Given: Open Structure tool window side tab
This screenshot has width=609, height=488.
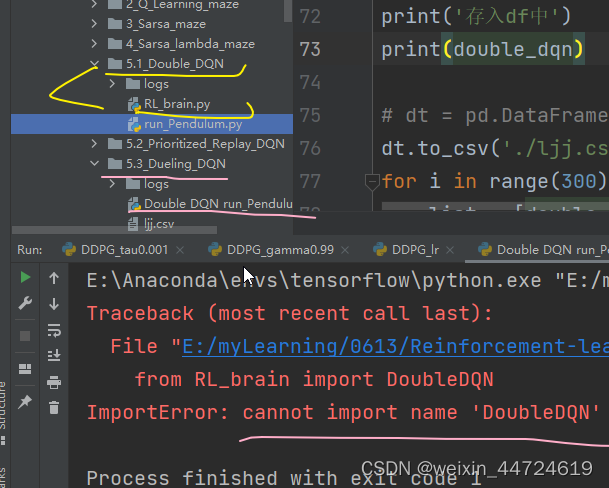Looking at the screenshot, I should (x=3, y=412).
